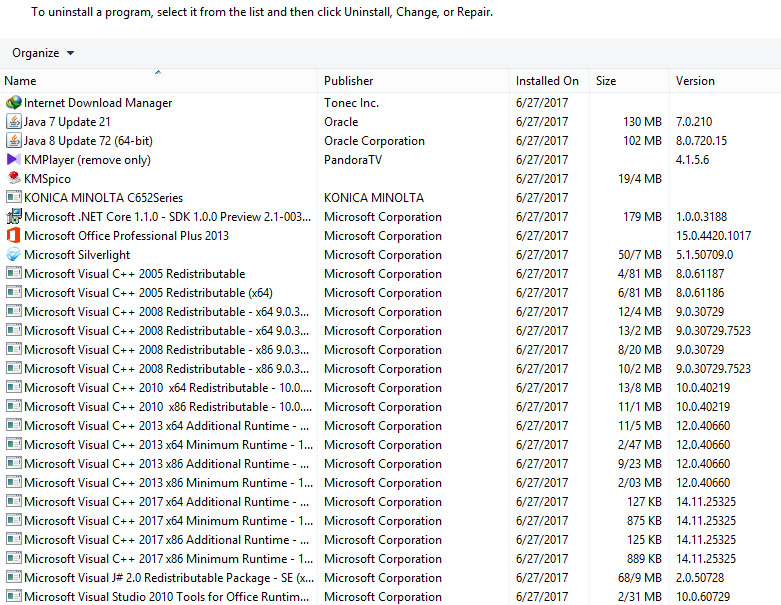Click the Java 8 Update 72 icon
Viewport: 781px width, 605px height.
coord(13,140)
